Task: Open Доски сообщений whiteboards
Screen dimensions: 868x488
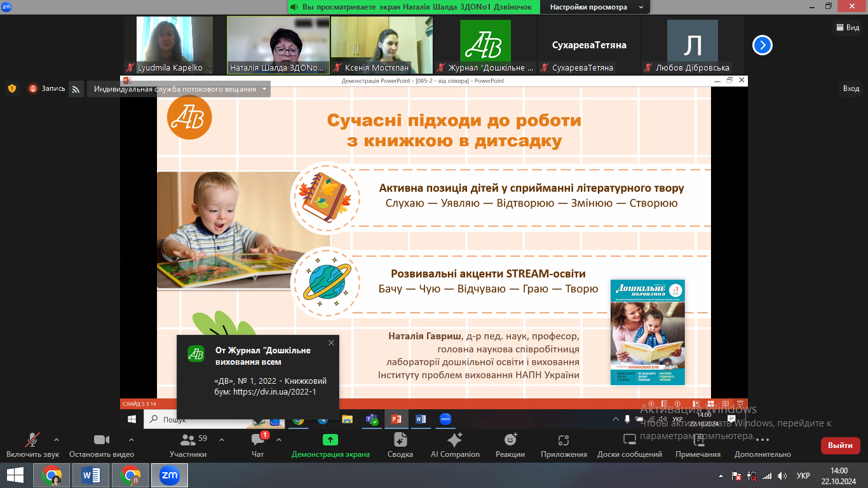Action: [629, 445]
